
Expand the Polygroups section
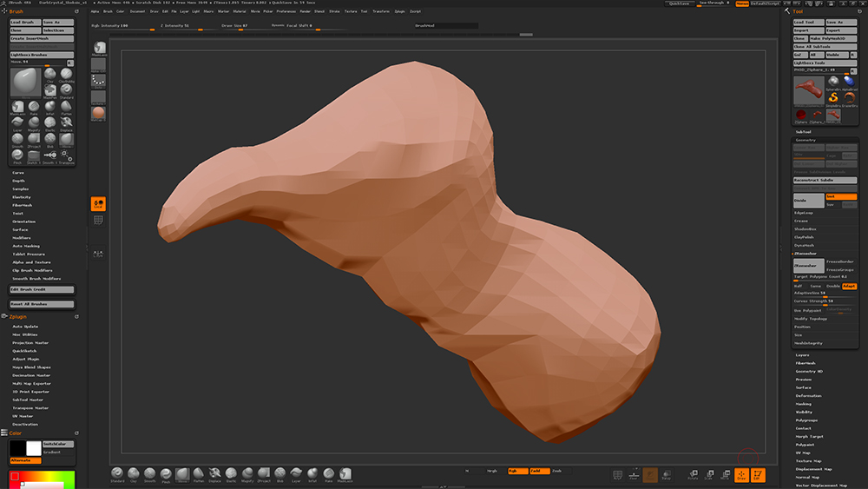(806, 420)
